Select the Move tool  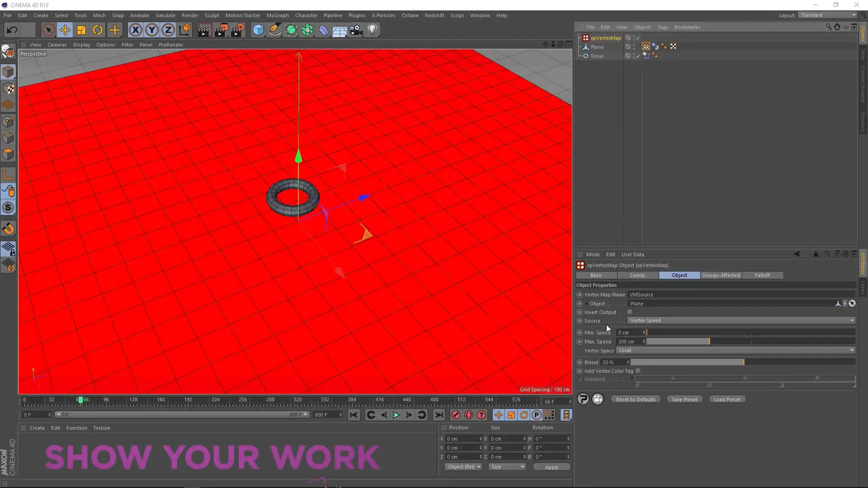coord(65,30)
